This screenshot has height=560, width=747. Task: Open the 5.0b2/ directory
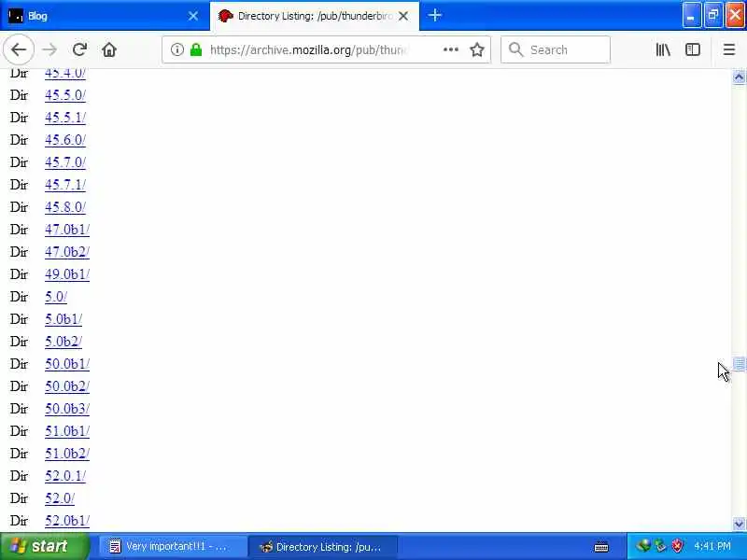[63, 341]
